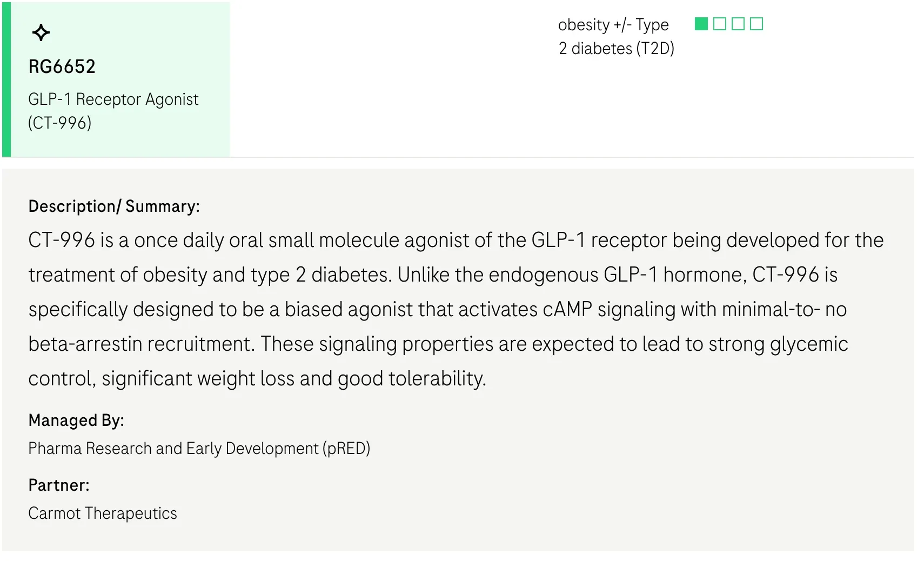Click the text good tolerability
Screen dimensions: 924x561
click(x=412, y=378)
